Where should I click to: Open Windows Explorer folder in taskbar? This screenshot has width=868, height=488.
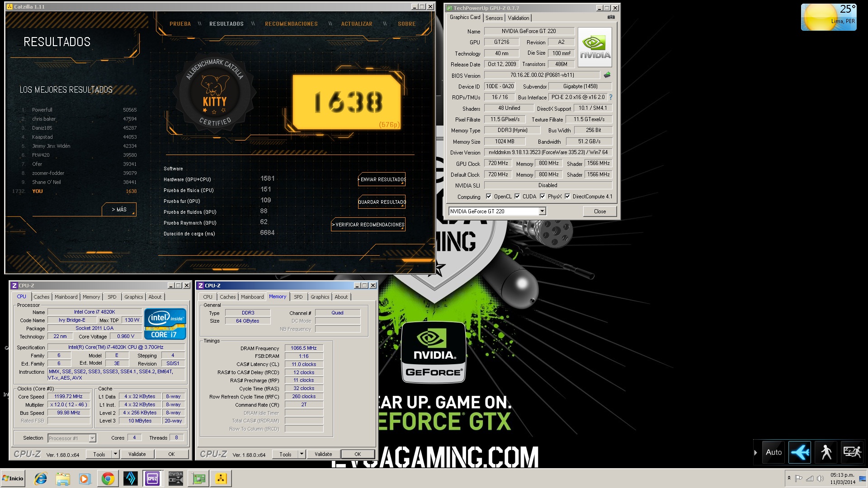[x=63, y=479]
